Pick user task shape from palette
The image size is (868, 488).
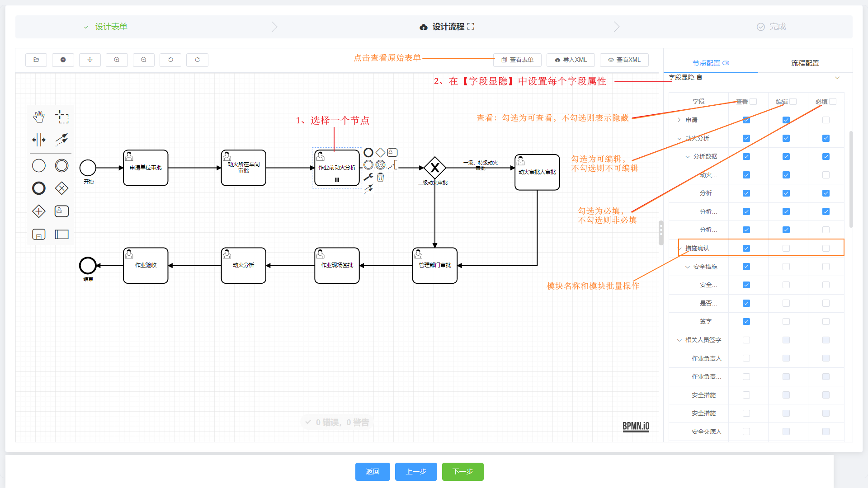coord(61,211)
